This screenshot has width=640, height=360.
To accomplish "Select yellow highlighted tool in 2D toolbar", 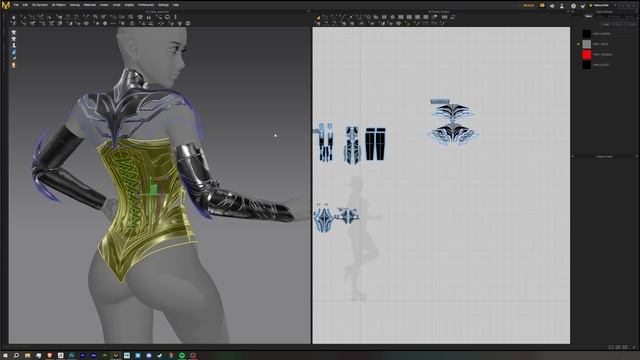I will 318,18.
